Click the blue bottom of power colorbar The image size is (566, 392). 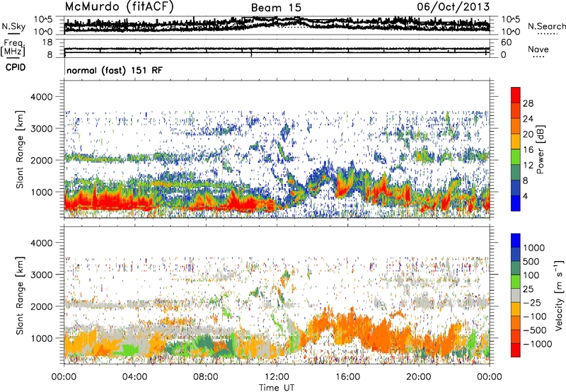coord(516,204)
